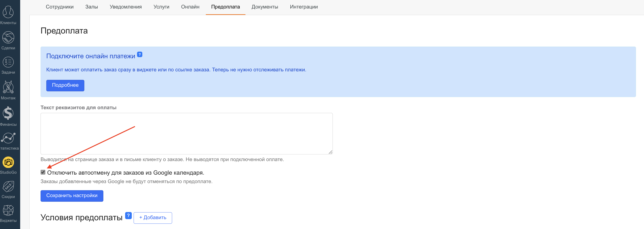Click the Отключить автоотмену для заказов label text
This screenshot has width=644, height=229.
click(126, 173)
